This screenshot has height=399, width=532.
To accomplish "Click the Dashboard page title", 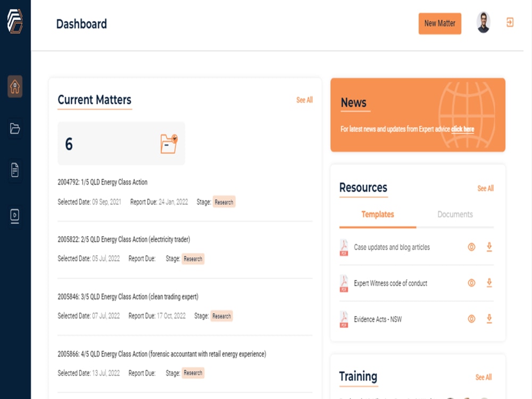I will [81, 24].
